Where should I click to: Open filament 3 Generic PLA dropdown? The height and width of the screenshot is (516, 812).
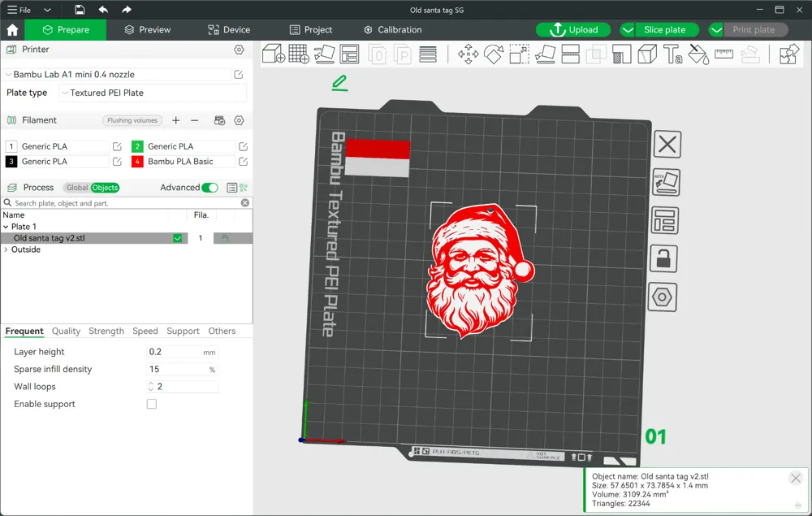pos(63,162)
